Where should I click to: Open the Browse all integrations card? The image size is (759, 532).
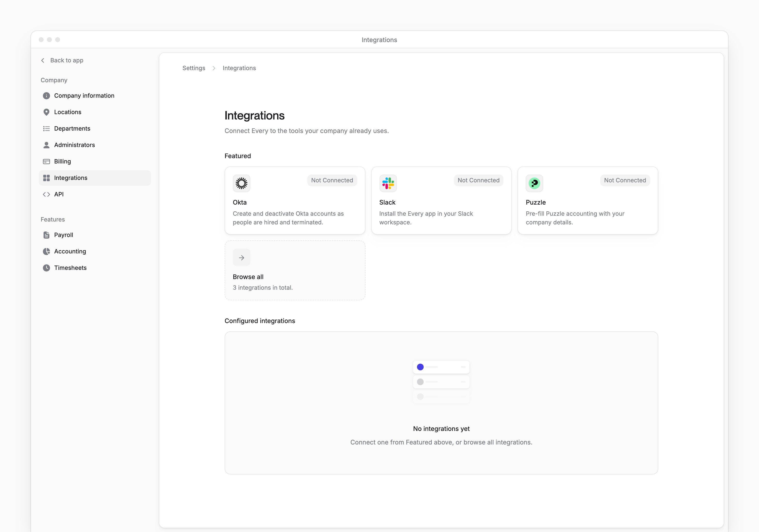(x=295, y=270)
